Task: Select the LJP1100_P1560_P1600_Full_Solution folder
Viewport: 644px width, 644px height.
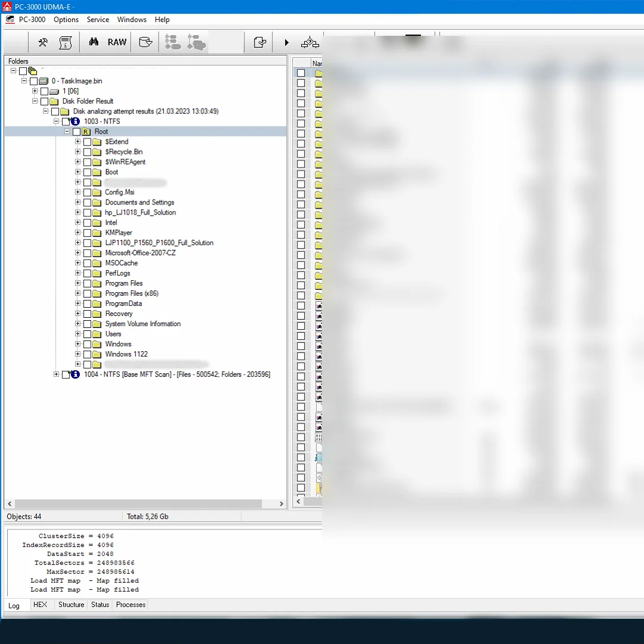Action: [x=159, y=243]
